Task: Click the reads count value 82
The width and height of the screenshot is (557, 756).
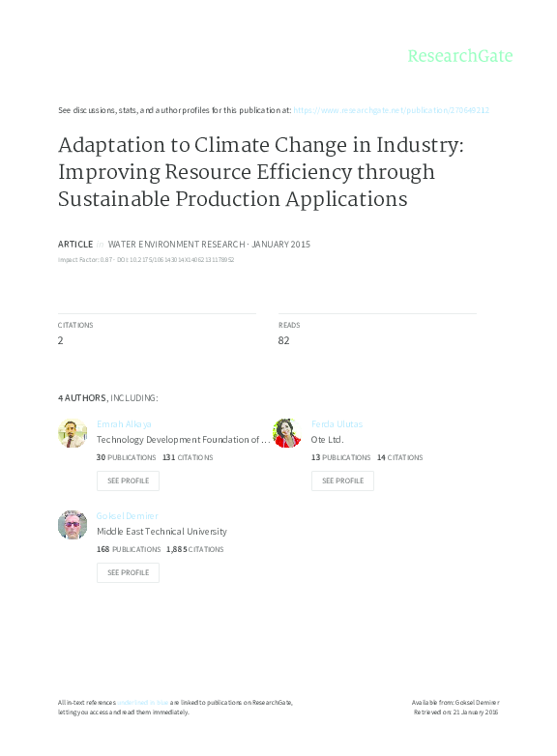Action: [283, 340]
